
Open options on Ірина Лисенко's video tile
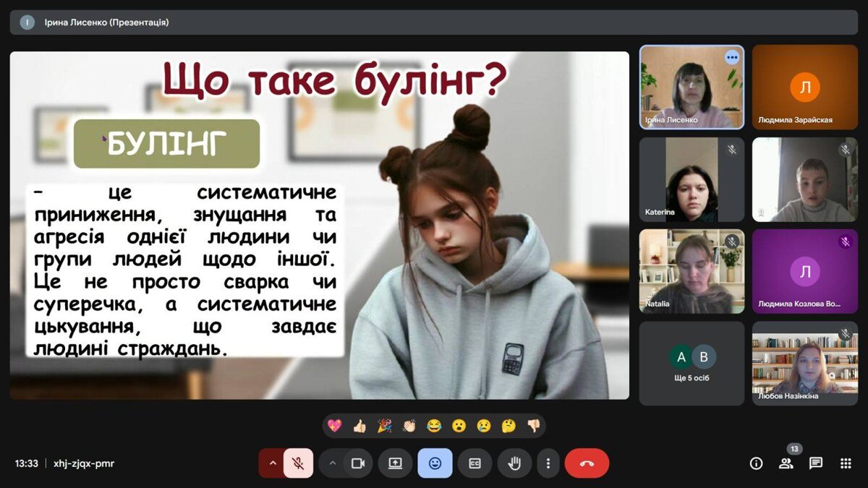[x=732, y=57]
